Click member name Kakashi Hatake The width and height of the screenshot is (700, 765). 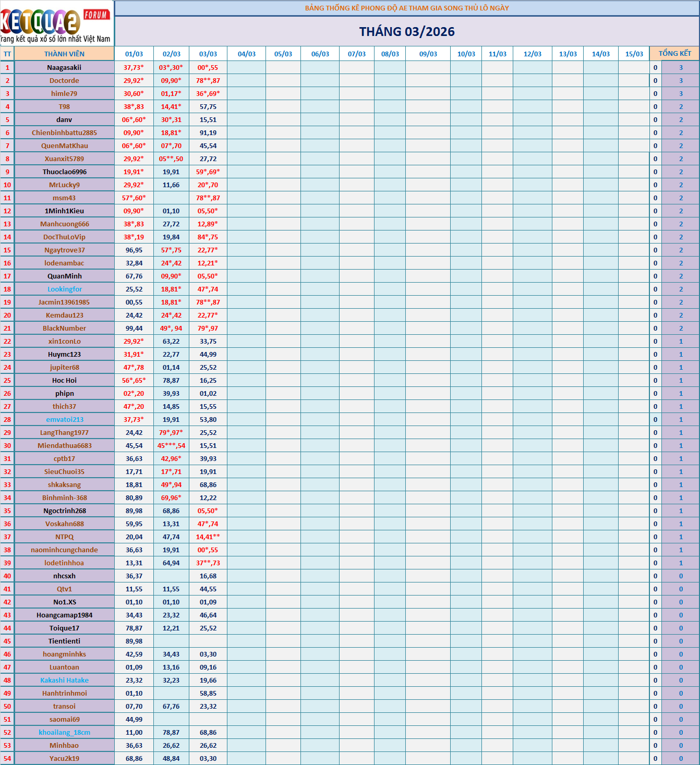click(65, 680)
